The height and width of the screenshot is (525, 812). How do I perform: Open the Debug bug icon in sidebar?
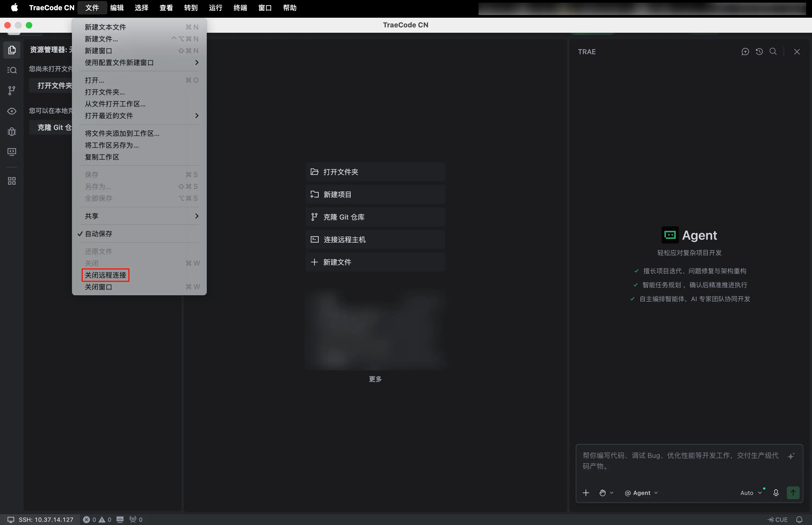pyautogui.click(x=12, y=132)
